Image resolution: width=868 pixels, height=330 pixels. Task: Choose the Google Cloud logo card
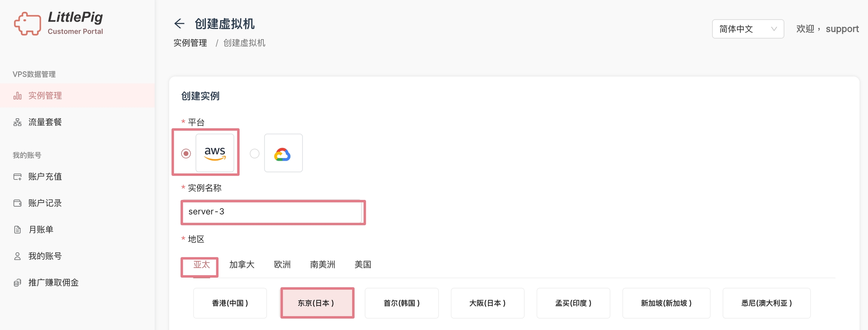[x=283, y=153]
